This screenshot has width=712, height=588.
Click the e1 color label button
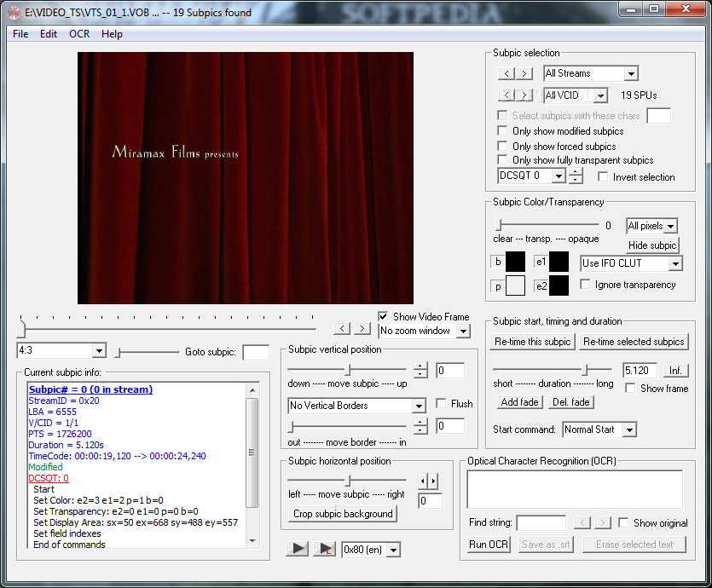tap(541, 262)
